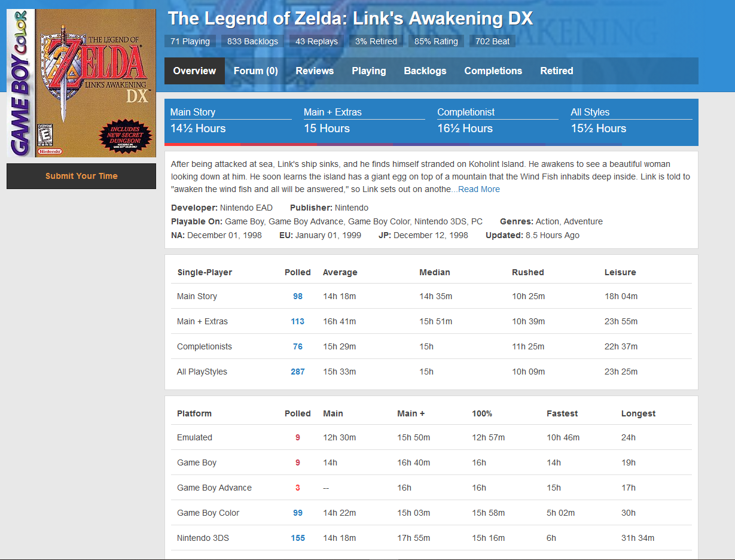
Task: Click Updated 8.5 Hours Ago text
Action: point(532,235)
